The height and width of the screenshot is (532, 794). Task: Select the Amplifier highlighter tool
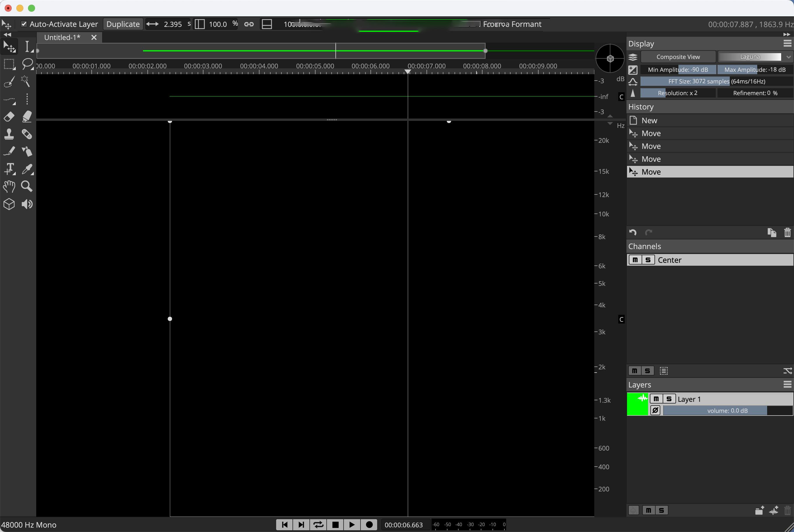click(27, 117)
